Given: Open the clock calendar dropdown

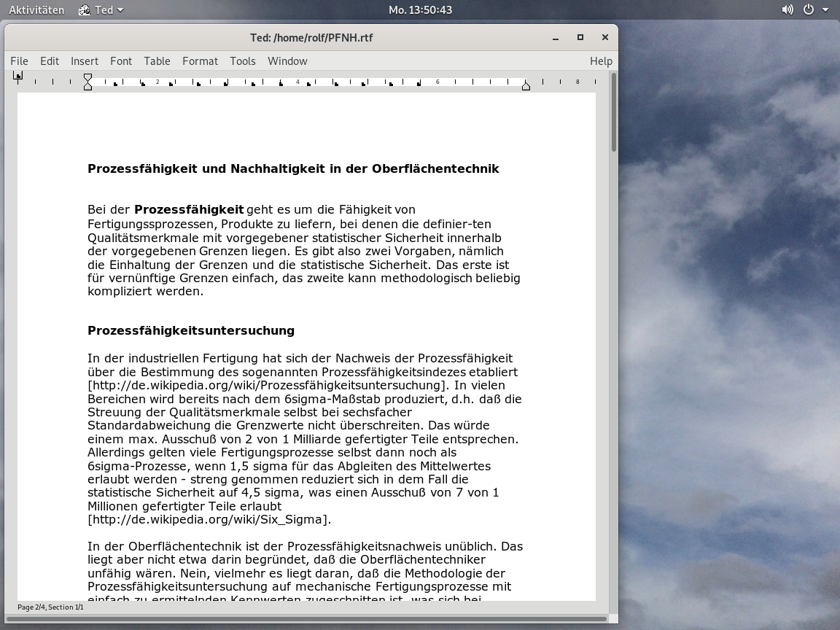Looking at the screenshot, I should [420, 10].
